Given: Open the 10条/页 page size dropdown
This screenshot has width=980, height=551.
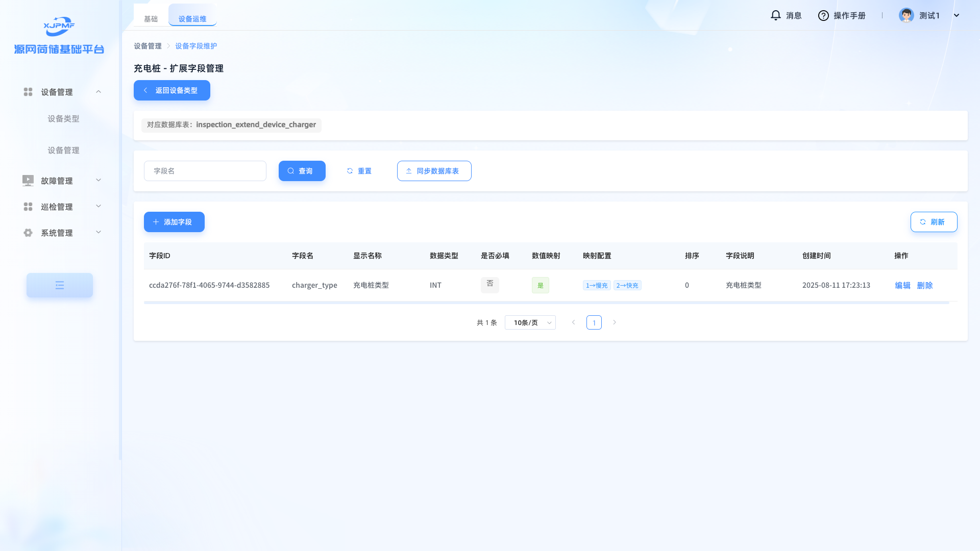Looking at the screenshot, I should point(530,322).
